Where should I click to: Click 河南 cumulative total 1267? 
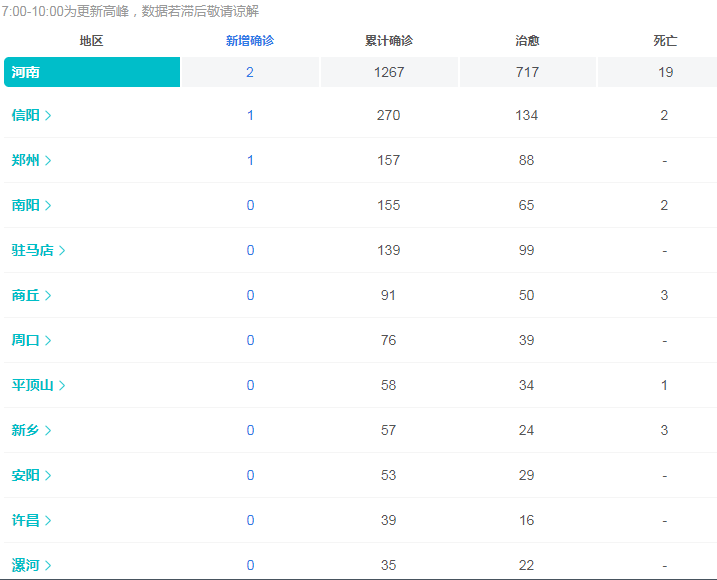(x=389, y=72)
